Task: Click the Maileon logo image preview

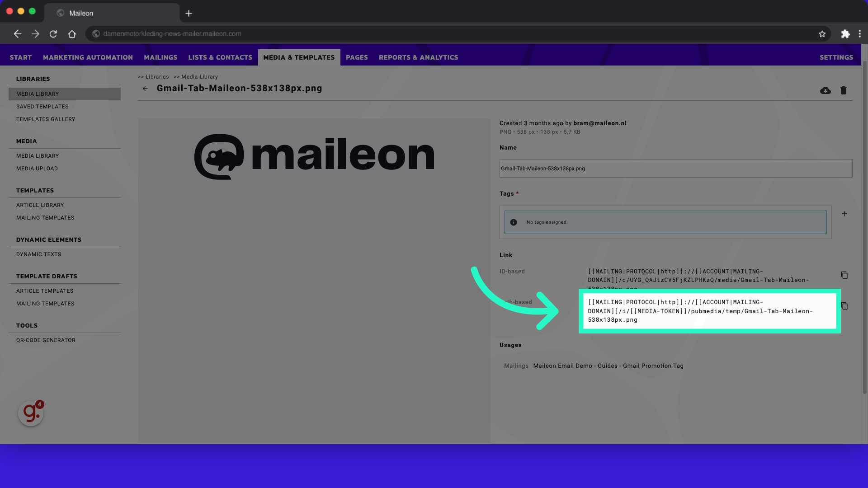Action: (314, 156)
